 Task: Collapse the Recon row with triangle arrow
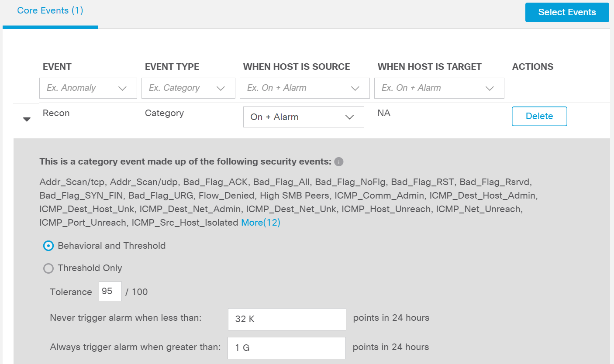pyautogui.click(x=27, y=119)
